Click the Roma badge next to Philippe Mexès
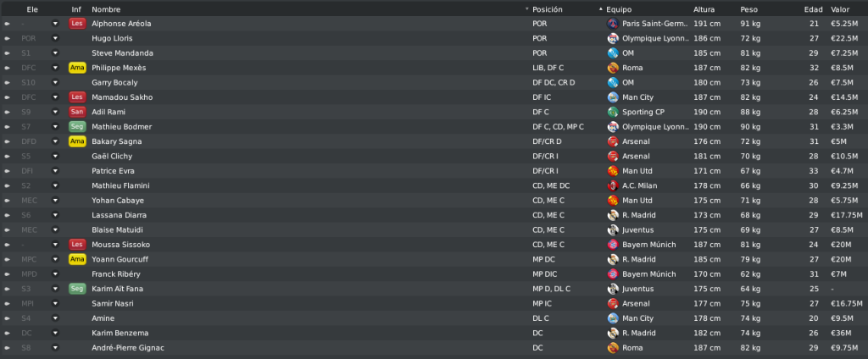 [612, 68]
